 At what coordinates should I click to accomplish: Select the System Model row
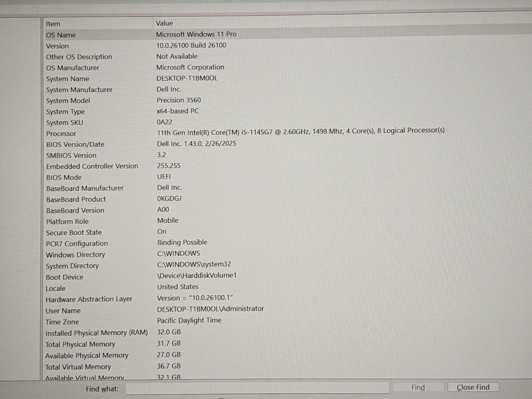(68, 101)
